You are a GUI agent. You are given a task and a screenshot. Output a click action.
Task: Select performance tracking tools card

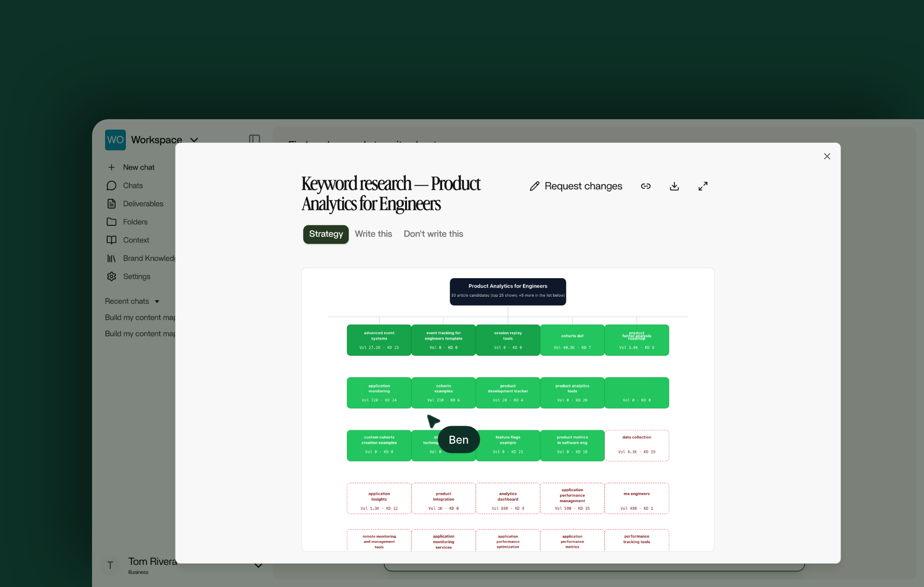[x=637, y=540]
